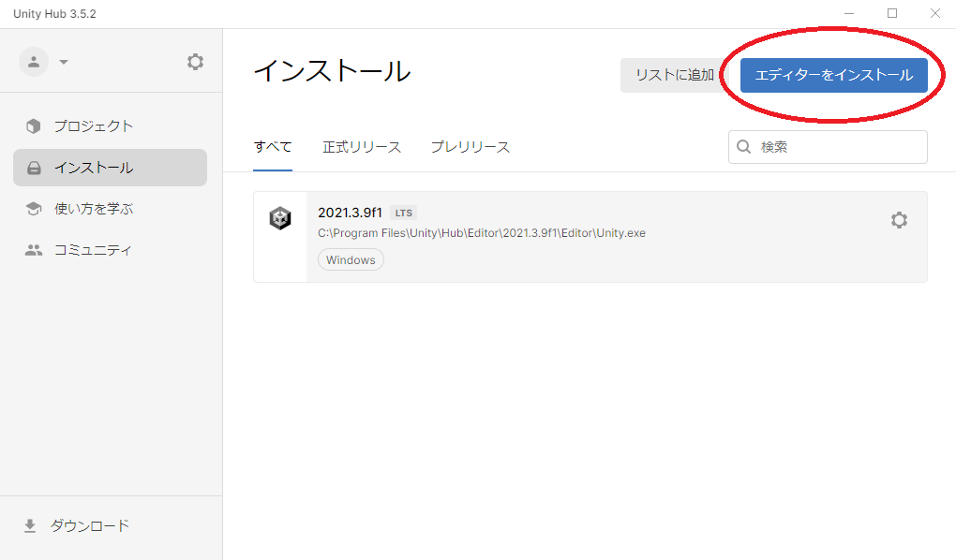Click the LTS badge next to version
The height and width of the screenshot is (560, 956).
coord(403,213)
